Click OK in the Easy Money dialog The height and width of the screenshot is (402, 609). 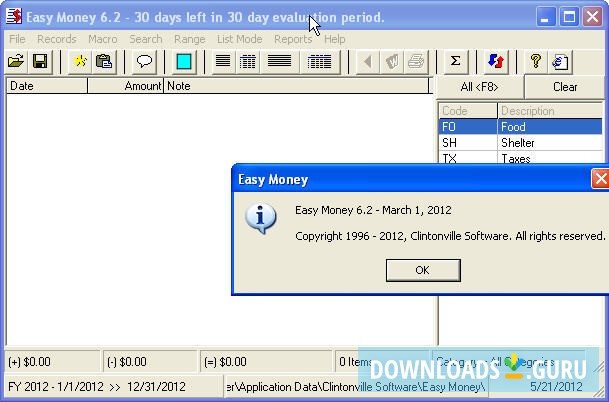pyautogui.click(x=423, y=270)
